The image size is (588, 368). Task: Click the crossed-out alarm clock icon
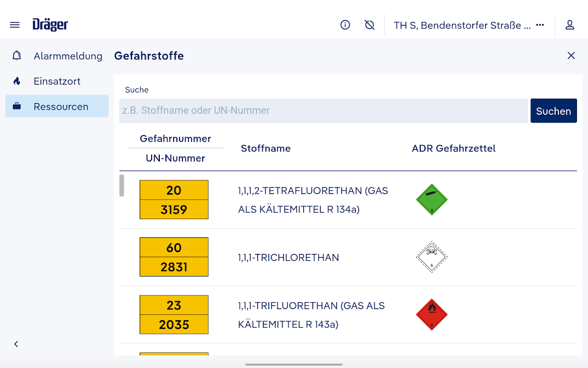370,25
